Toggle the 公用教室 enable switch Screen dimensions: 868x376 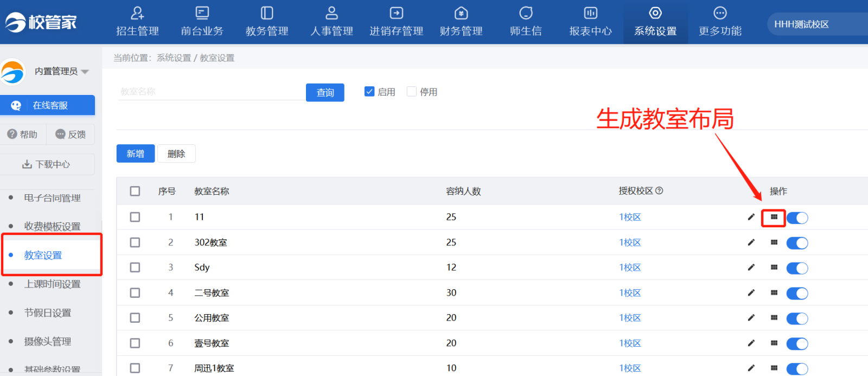click(797, 319)
